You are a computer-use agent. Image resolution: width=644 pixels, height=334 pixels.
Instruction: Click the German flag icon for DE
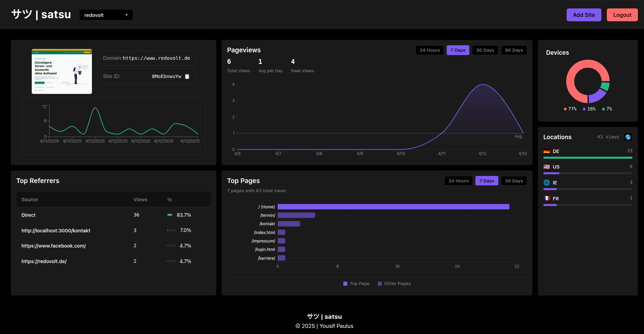pos(547,151)
